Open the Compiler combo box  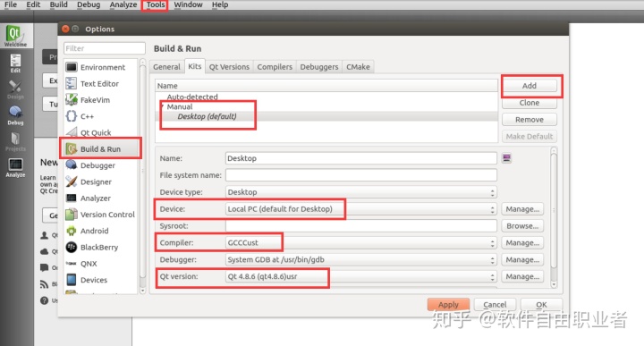pos(361,242)
